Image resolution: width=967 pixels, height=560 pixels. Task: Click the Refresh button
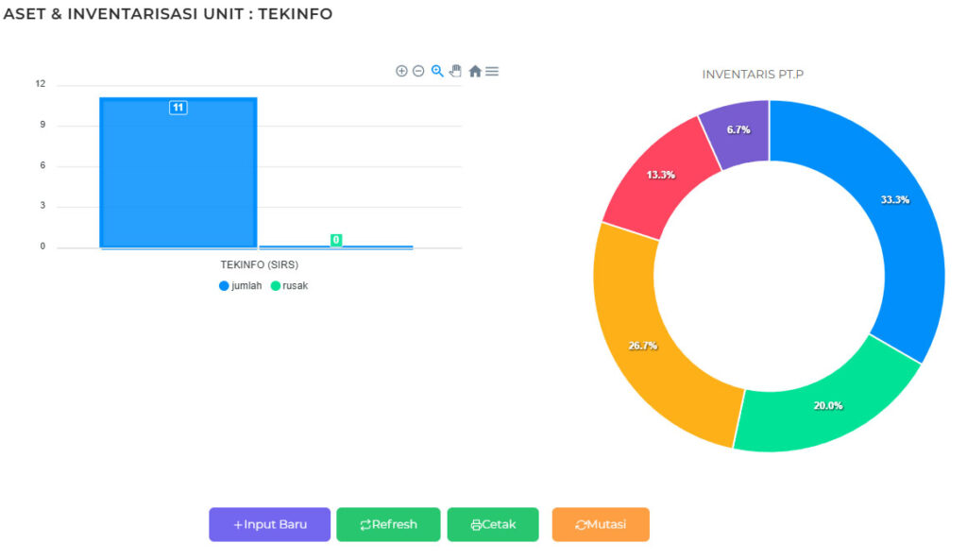[x=388, y=524]
